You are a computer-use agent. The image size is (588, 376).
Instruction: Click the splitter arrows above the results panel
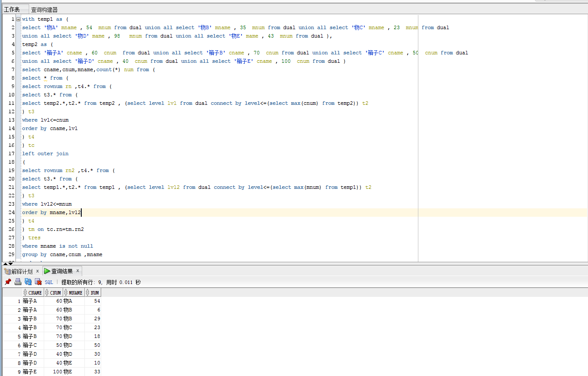pyautogui.click(x=8, y=264)
